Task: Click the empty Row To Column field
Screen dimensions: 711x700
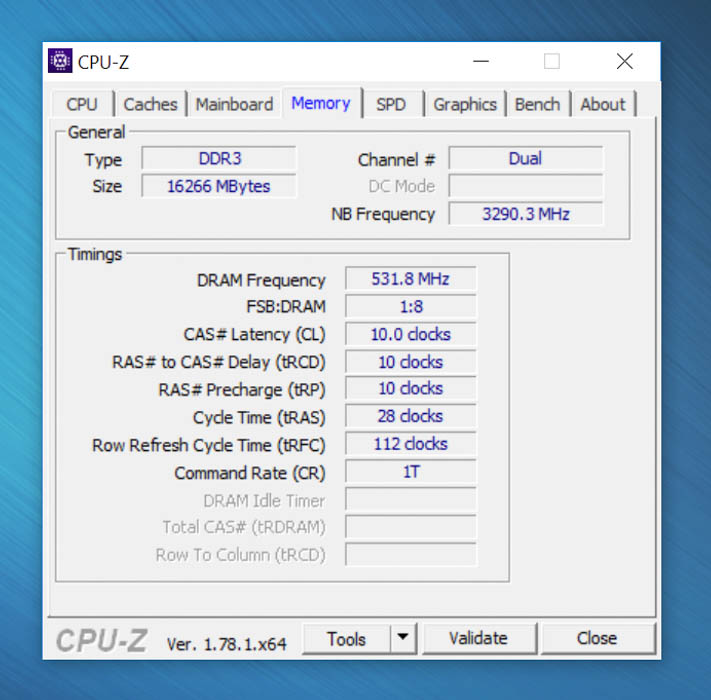Action: (410, 554)
